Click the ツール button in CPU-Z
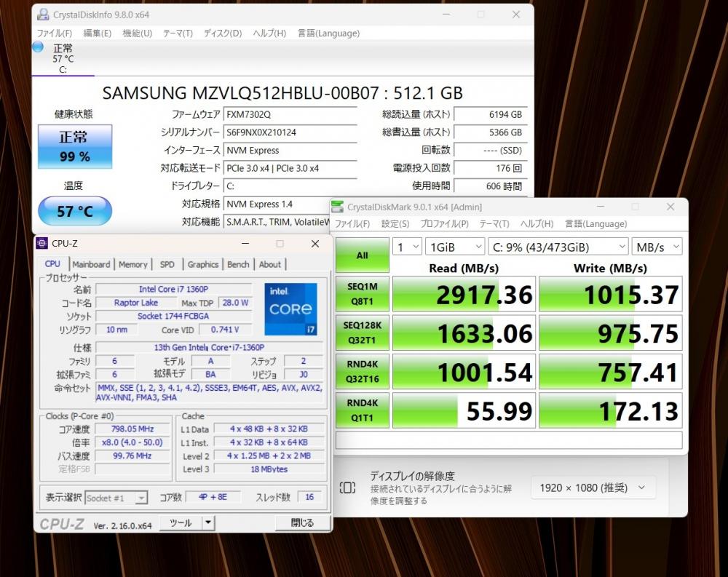This screenshot has width=728, height=577. tap(181, 522)
